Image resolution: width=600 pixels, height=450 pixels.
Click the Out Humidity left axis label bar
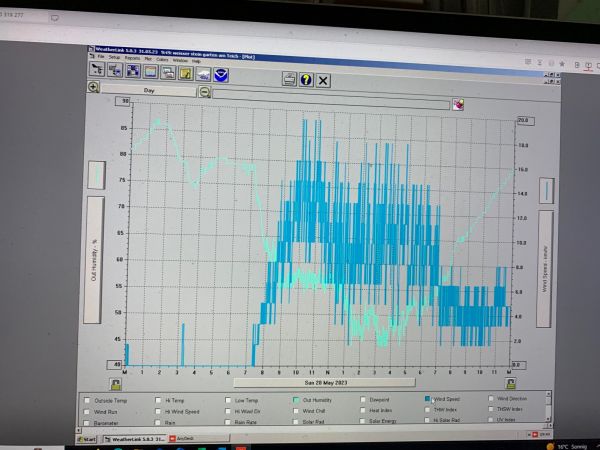click(95, 260)
